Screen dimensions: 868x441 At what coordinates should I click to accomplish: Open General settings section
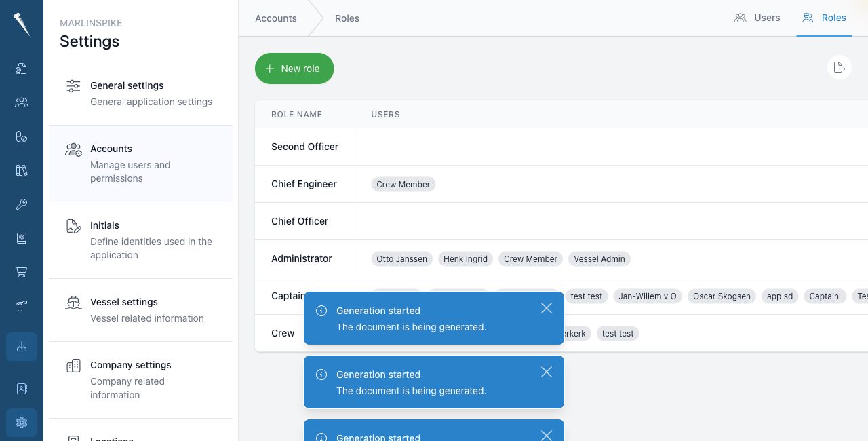click(140, 94)
